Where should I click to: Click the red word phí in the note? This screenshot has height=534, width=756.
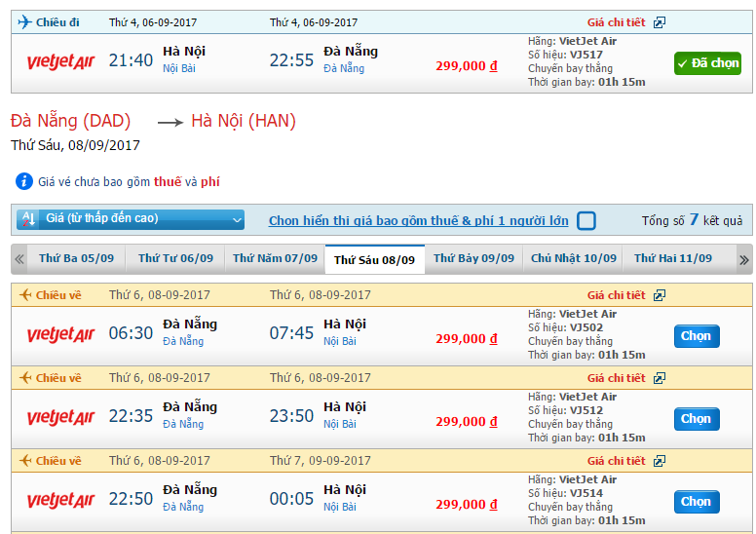click(210, 182)
